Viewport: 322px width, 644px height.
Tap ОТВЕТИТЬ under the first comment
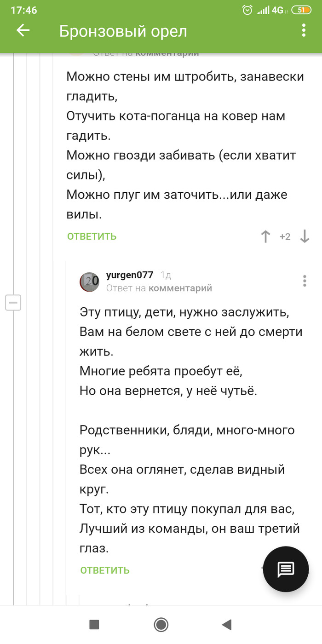coord(92,236)
